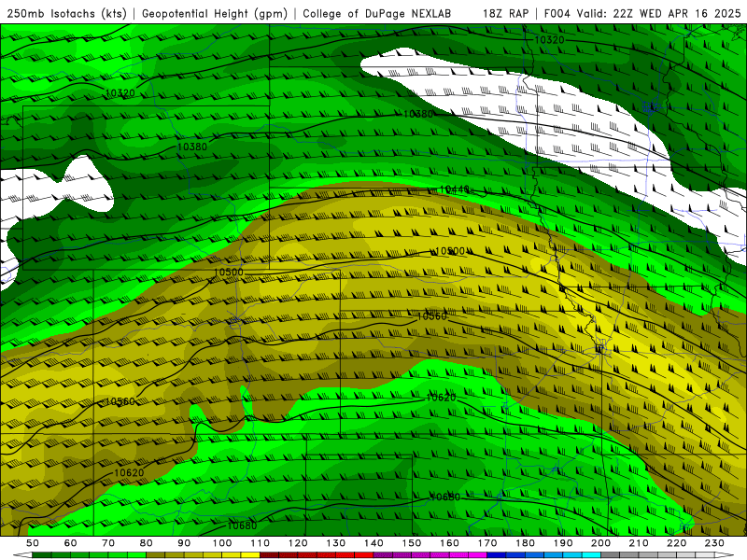Screen dimensions: 747x560
Task: Click the 170 value on the color scale
Action: click(487, 543)
